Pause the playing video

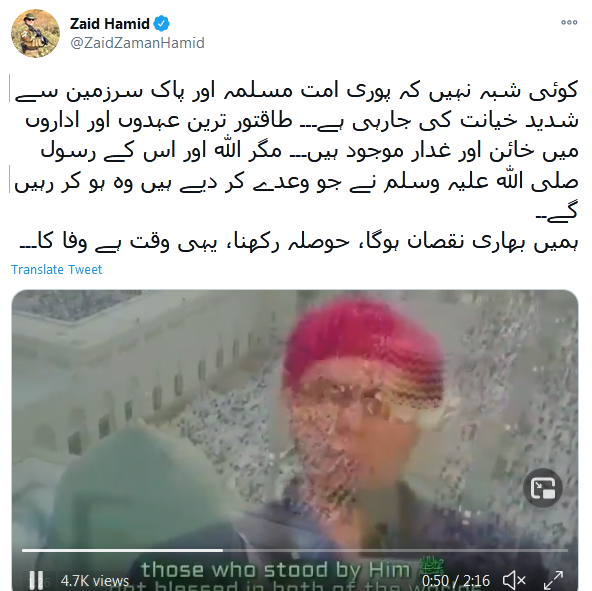(x=37, y=579)
